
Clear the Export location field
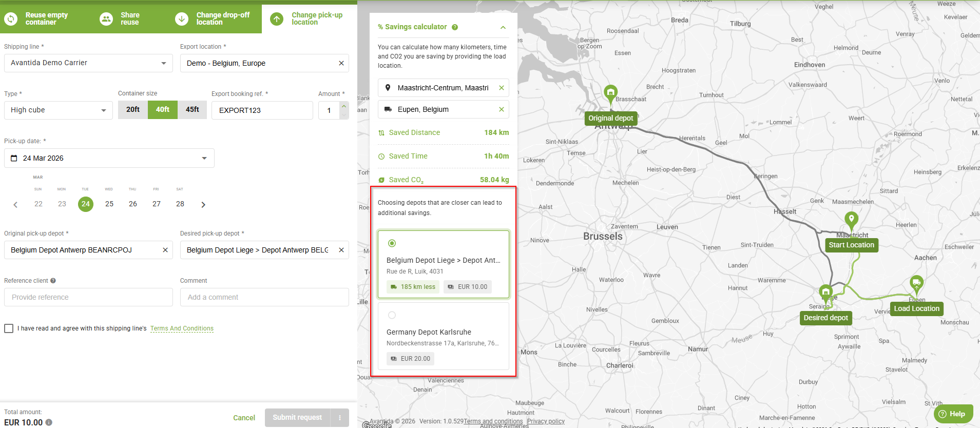click(x=341, y=63)
